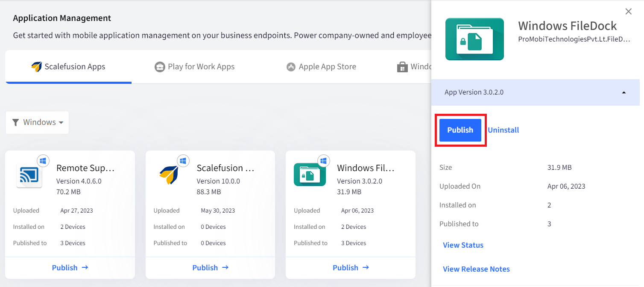Viewport: 644px width, 287px height.
Task: Switch to Scalefusion Apps tab
Action: (x=68, y=67)
